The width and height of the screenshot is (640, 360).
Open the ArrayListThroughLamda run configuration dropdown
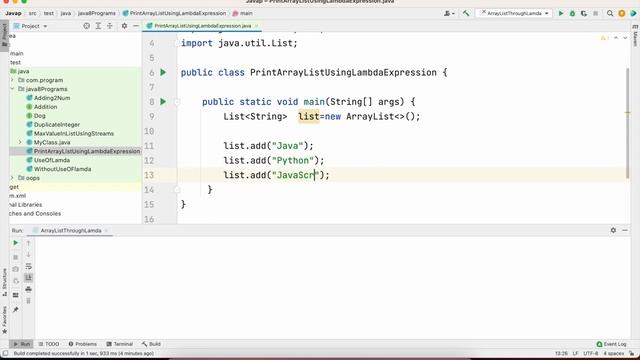514,13
